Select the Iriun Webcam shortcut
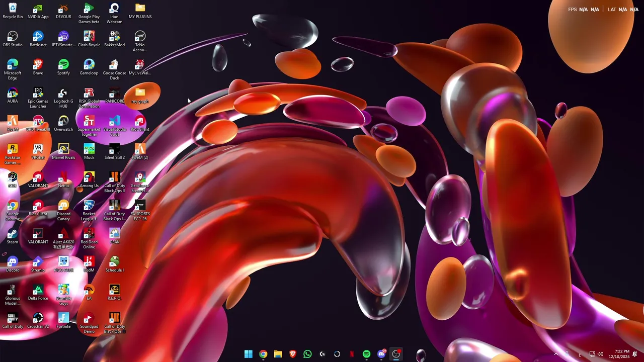Screen dimensions: 644x362 point(114,14)
